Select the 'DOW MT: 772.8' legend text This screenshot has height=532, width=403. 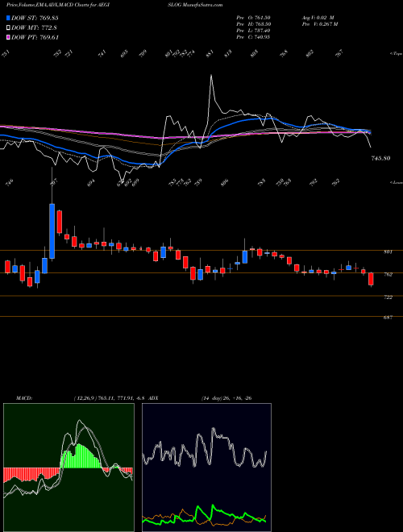(x=35, y=28)
